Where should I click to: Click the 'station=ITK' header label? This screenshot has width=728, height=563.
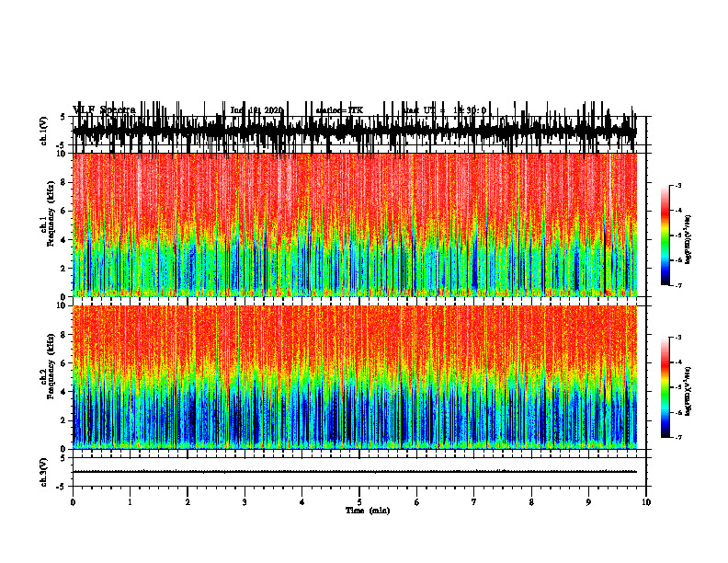click(339, 110)
